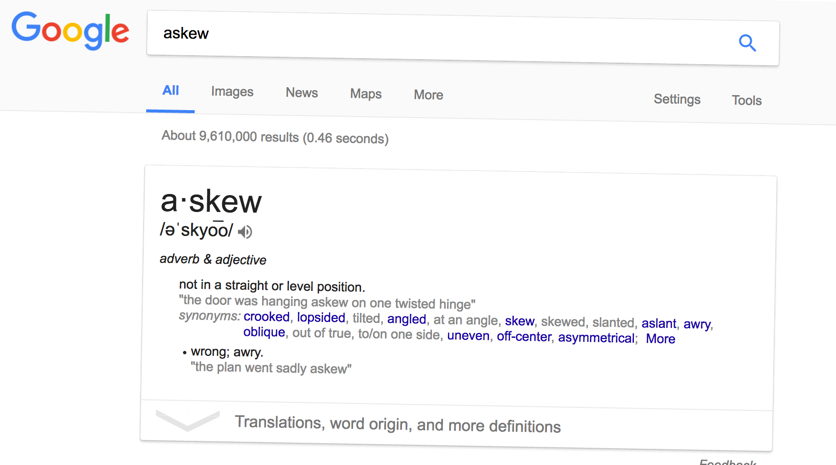Viewport: 836px width, 465px height.
Task: Switch to the Maps tab
Action: tap(366, 94)
